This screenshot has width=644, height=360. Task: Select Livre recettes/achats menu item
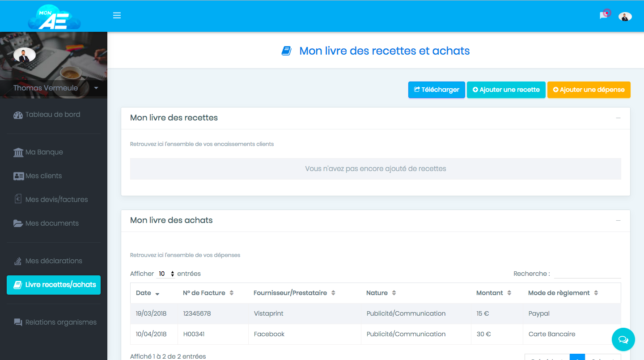[54, 285]
